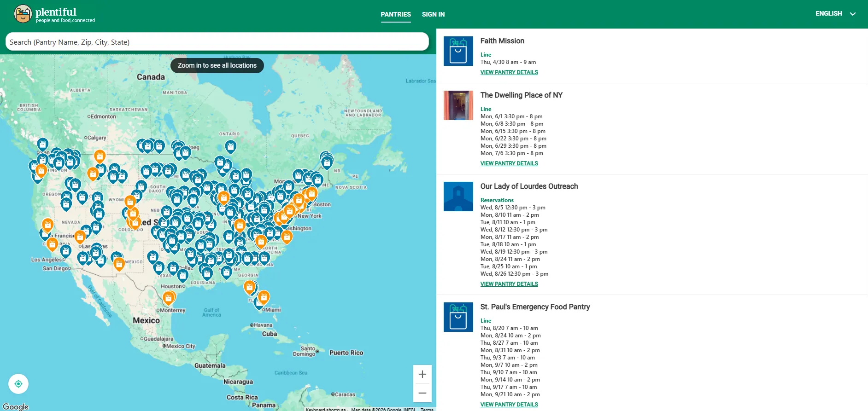This screenshot has width=868, height=411.
Task: Click the orange pin in northern Florida
Action: click(249, 287)
